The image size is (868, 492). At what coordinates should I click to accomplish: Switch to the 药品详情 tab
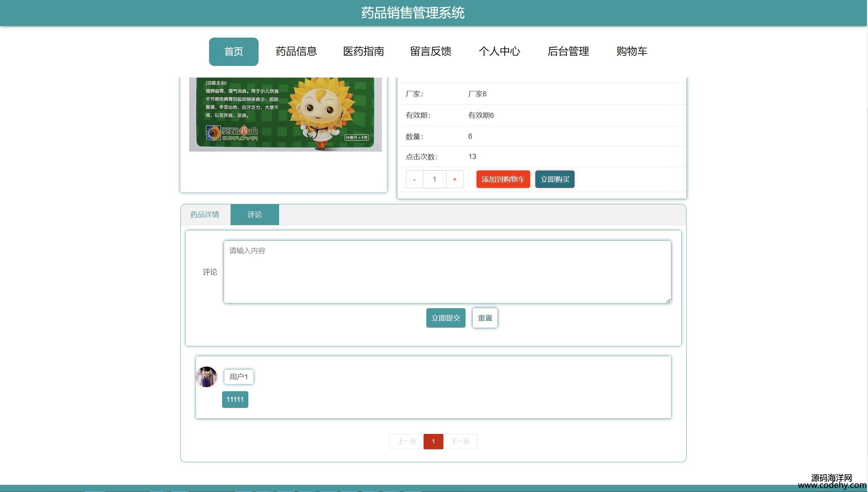pos(205,215)
